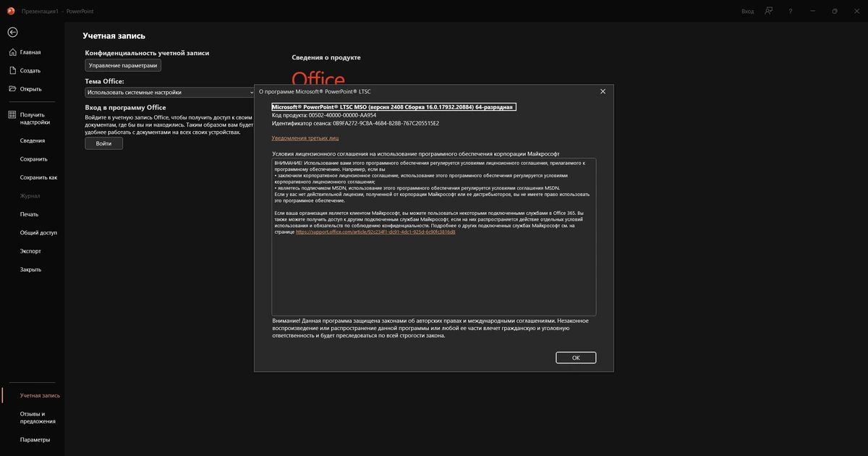Open the support.office.com article link

(x=375, y=232)
